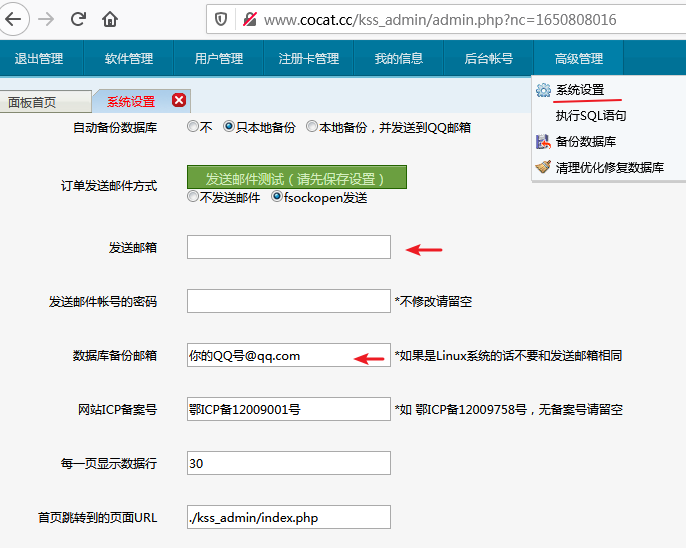Click the 首页跳转到的页面URL input field
The image size is (686, 548).
289,517
